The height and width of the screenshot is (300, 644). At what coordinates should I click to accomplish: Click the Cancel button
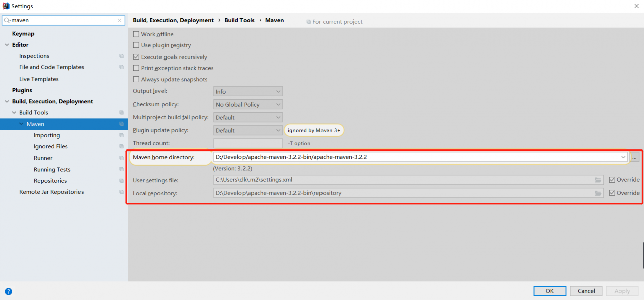point(586,291)
